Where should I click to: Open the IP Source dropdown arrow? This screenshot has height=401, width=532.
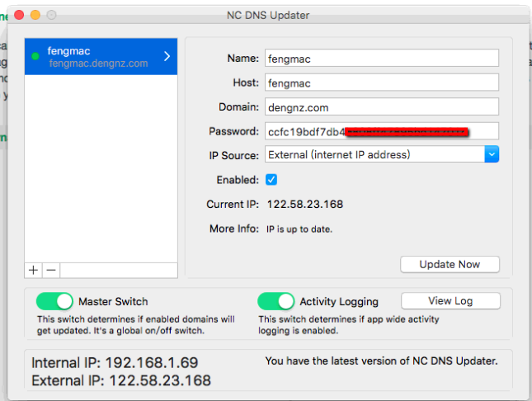pyautogui.click(x=492, y=154)
